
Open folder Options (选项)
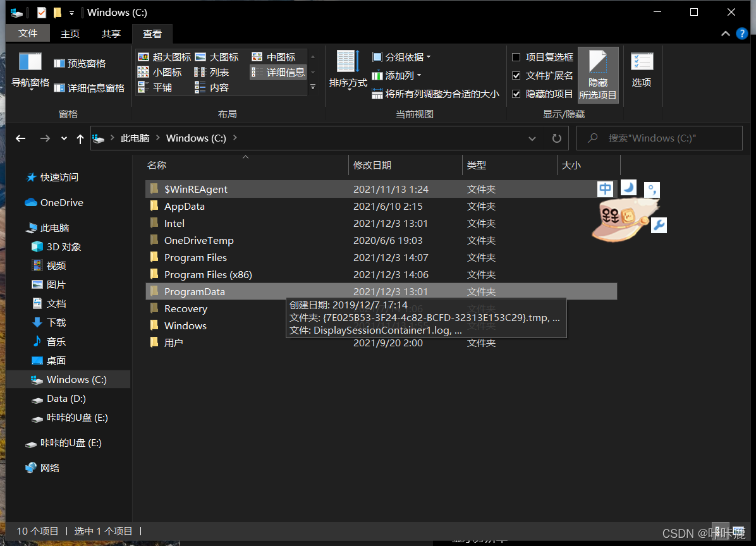[x=642, y=70]
